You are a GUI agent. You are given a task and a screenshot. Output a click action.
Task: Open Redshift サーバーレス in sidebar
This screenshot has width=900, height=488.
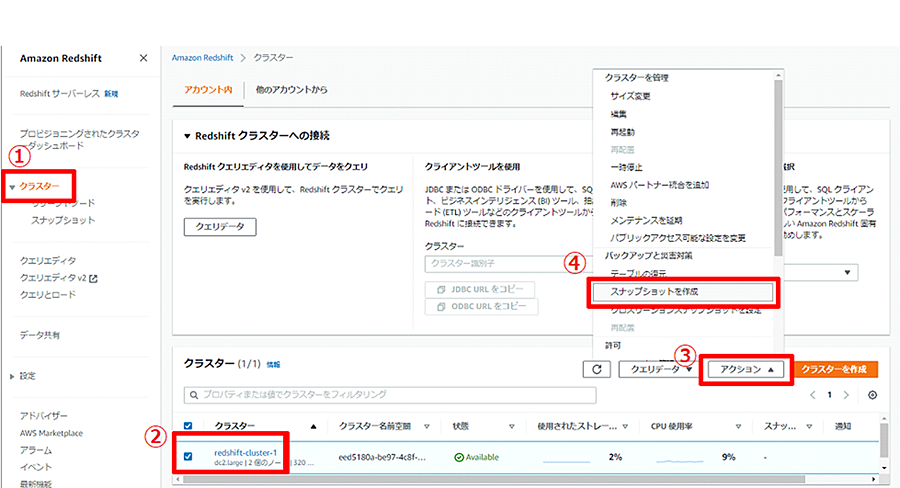(60, 94)
